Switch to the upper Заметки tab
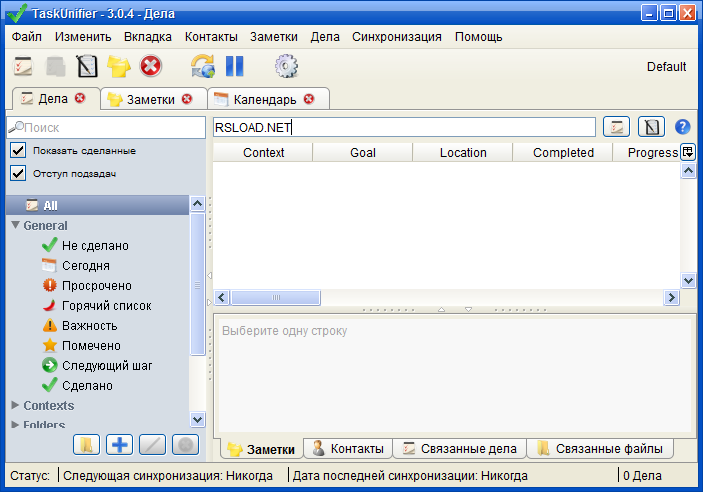 (153, 99)
